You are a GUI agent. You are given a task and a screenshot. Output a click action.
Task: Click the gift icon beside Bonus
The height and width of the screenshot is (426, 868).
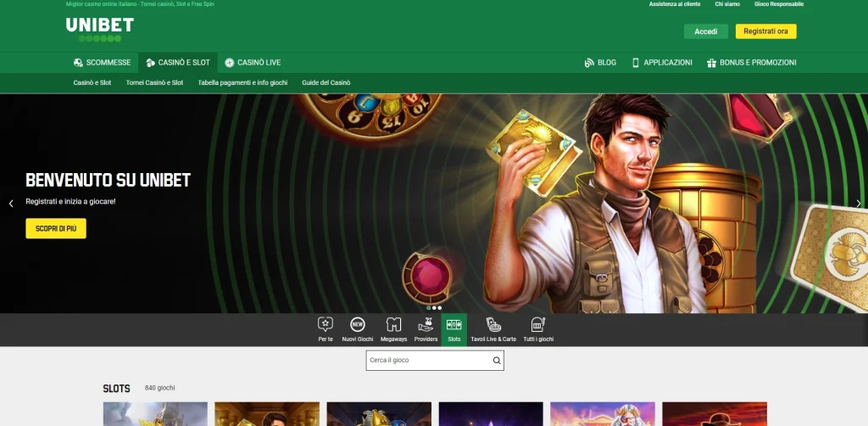(711, 63)
